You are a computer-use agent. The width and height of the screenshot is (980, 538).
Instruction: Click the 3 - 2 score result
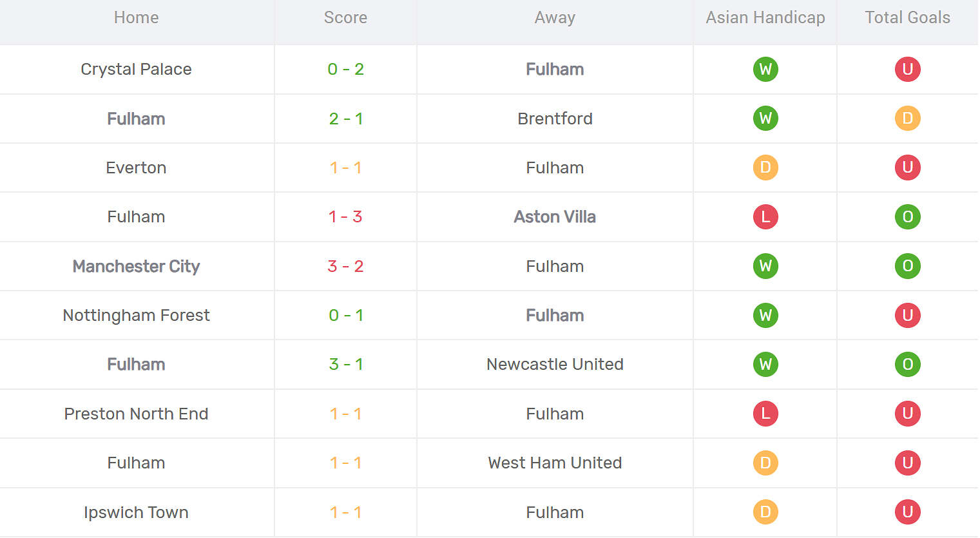[x=345, y=266]
